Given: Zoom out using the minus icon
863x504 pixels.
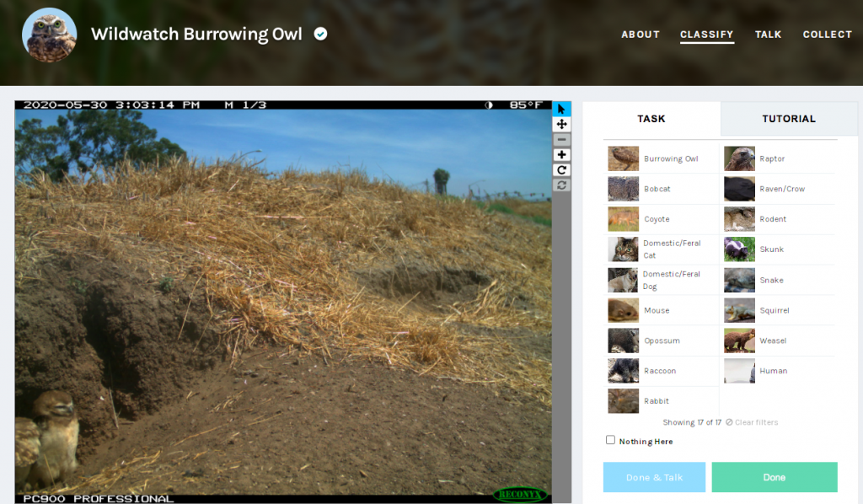Looking at the screenshot, I should pos(561,139).
